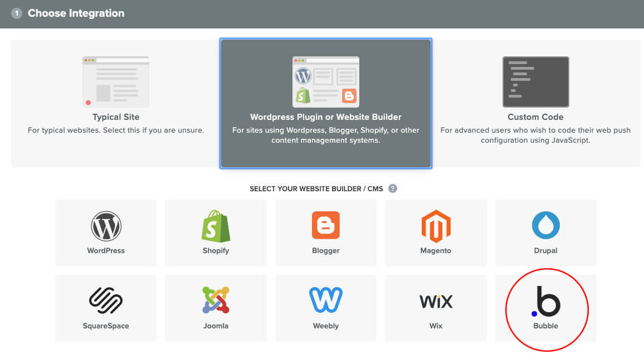Click the Bubble label text
Viewport: 644px width, 354px height.
click(x=546, y=326)
